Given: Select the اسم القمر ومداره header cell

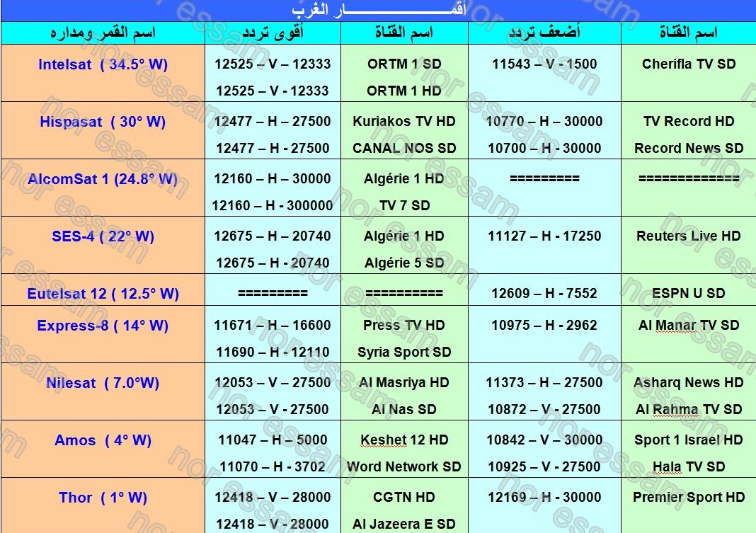Looking at the screenshot, I should (x=103, y=33).
